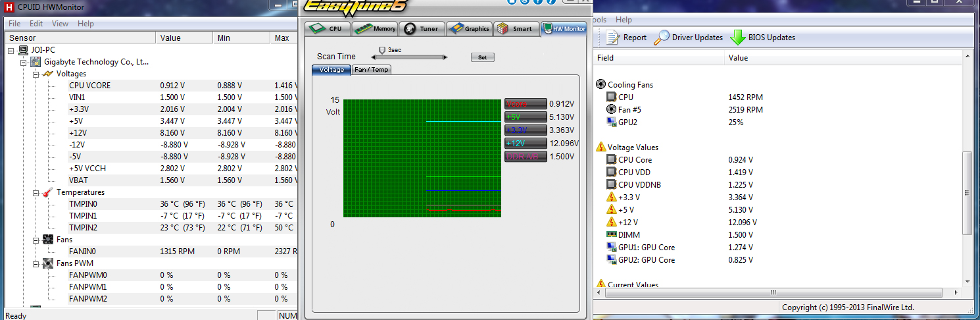Image resolution: width=980 pixels, height=320 pixels.
Task: Toggle the +5V graph line button
Action: pyautogui.click(x=526, y=117)
